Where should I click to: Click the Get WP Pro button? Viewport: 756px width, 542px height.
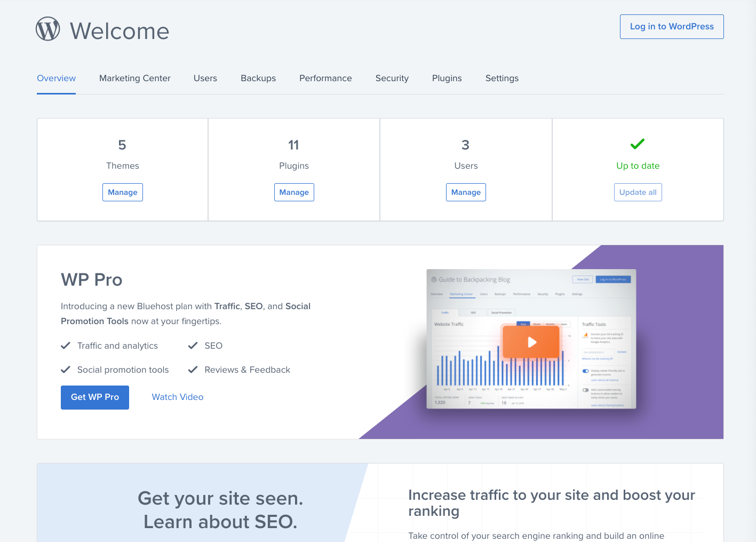95,397
